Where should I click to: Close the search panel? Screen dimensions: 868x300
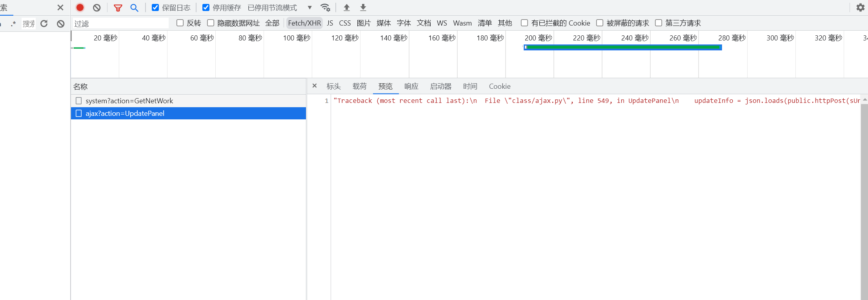(60, 7)
